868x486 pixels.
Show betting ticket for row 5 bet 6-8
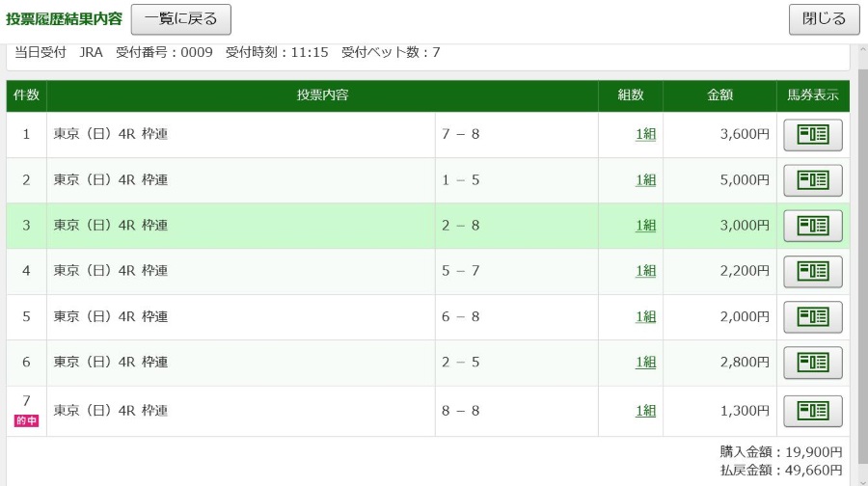[x=813, y=316]
